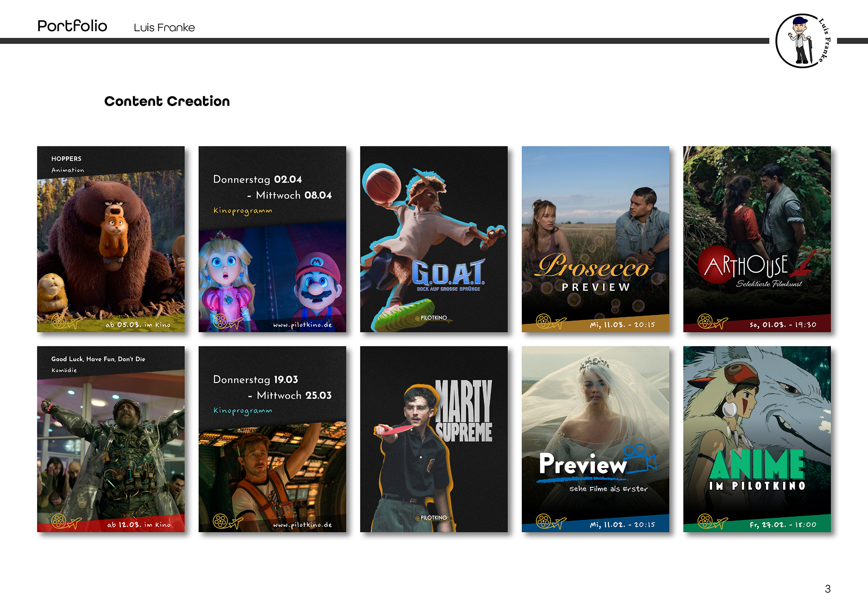Click www.pilotkino.de link on Mario poster

302,325
